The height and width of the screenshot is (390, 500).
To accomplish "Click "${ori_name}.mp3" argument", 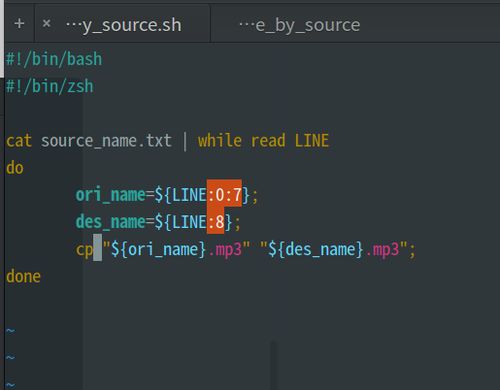I will click(x=176, y=249).
